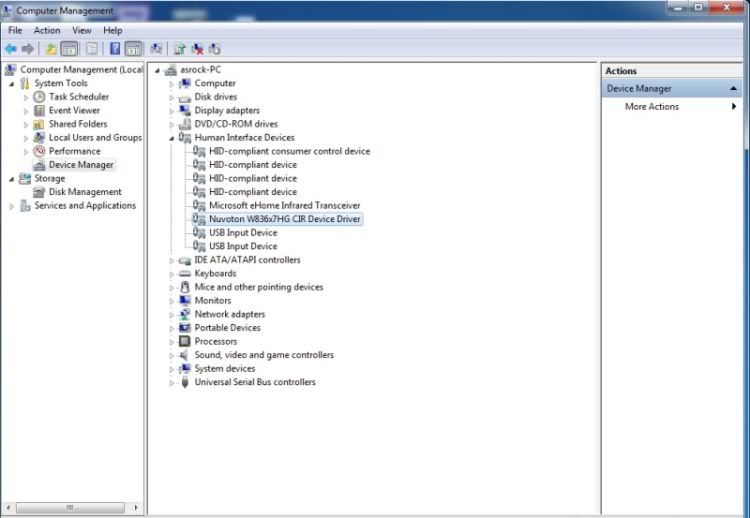Screen dimensions: 750x518
Task: Collapse Human Interface Devices category
Action: tap(172, 138)
